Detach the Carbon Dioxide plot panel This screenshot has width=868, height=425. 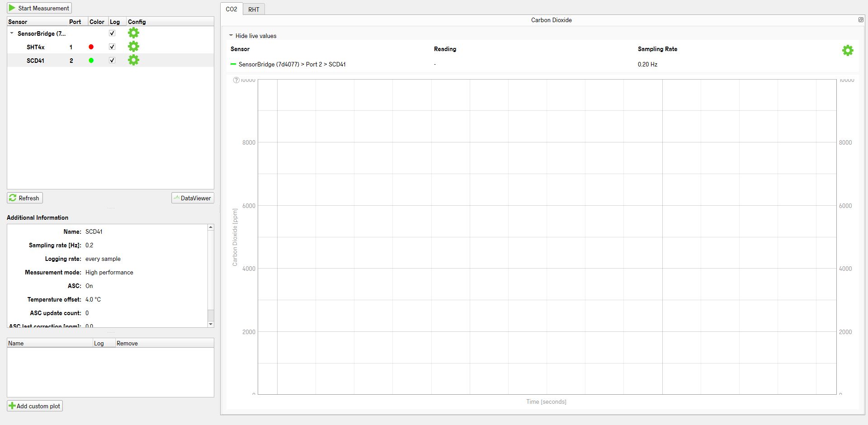pos(861,20)
